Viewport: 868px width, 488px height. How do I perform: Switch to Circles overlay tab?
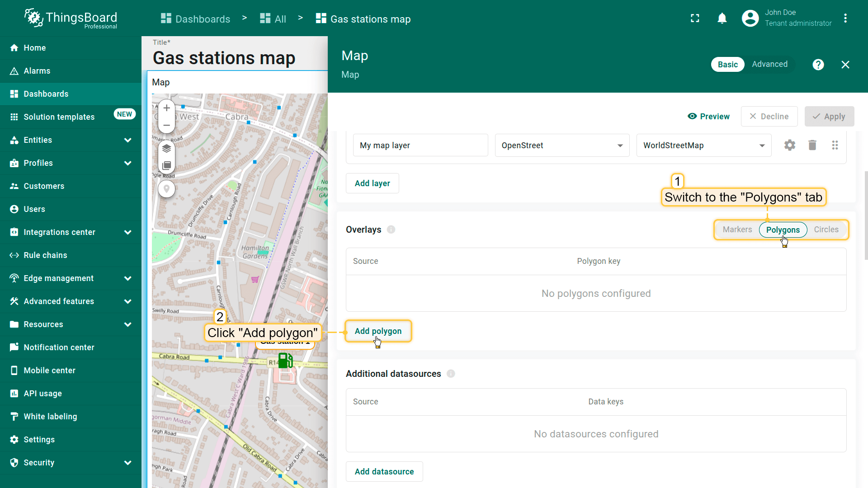point(826,230)
